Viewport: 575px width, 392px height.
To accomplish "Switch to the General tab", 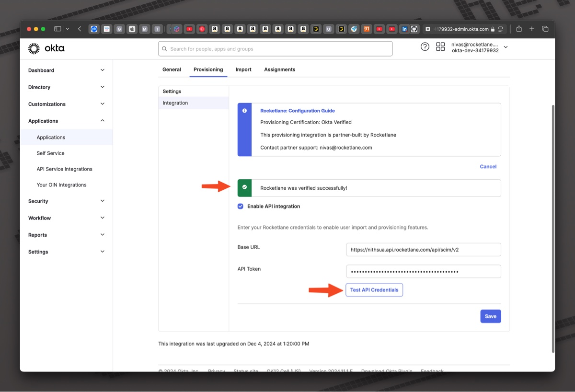I will 172,69.
